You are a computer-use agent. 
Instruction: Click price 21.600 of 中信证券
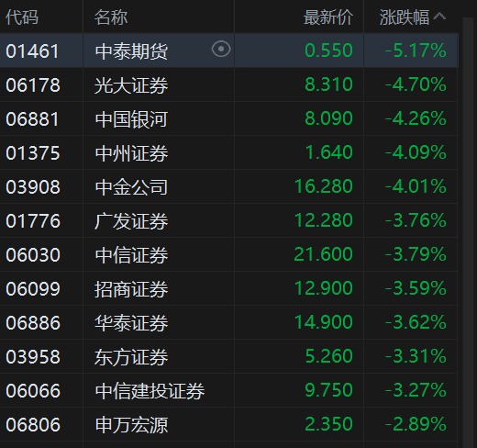[324, 254]
